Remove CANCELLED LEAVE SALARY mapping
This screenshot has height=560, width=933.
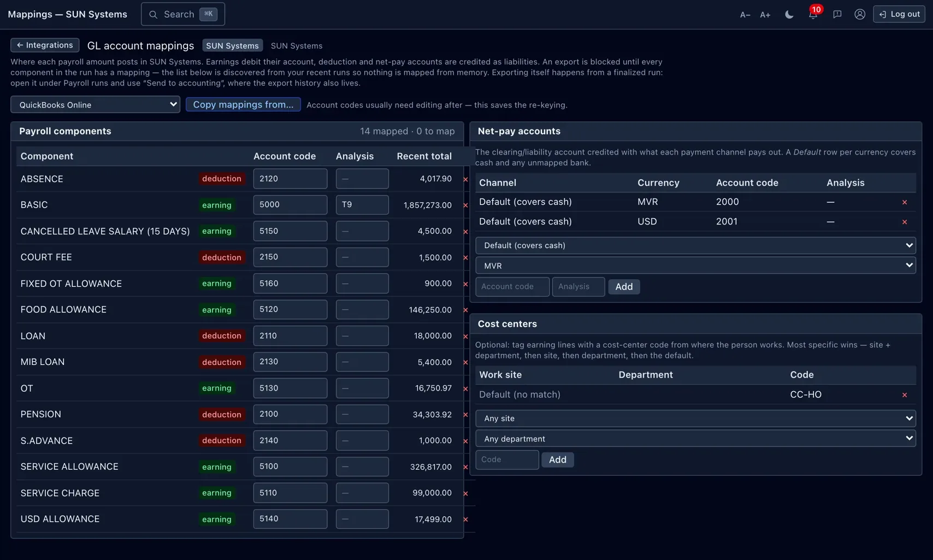click(x=465, y=232)
